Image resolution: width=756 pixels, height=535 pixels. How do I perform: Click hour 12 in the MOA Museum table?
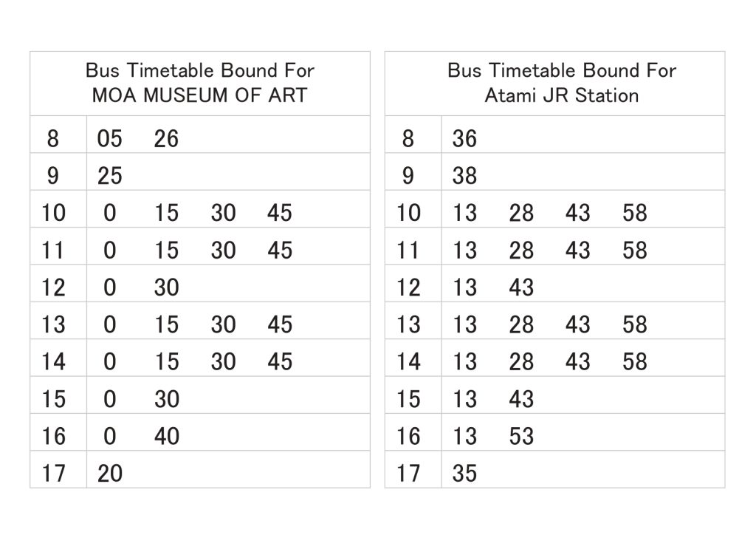pyautogui.click(x=54, y=287)
